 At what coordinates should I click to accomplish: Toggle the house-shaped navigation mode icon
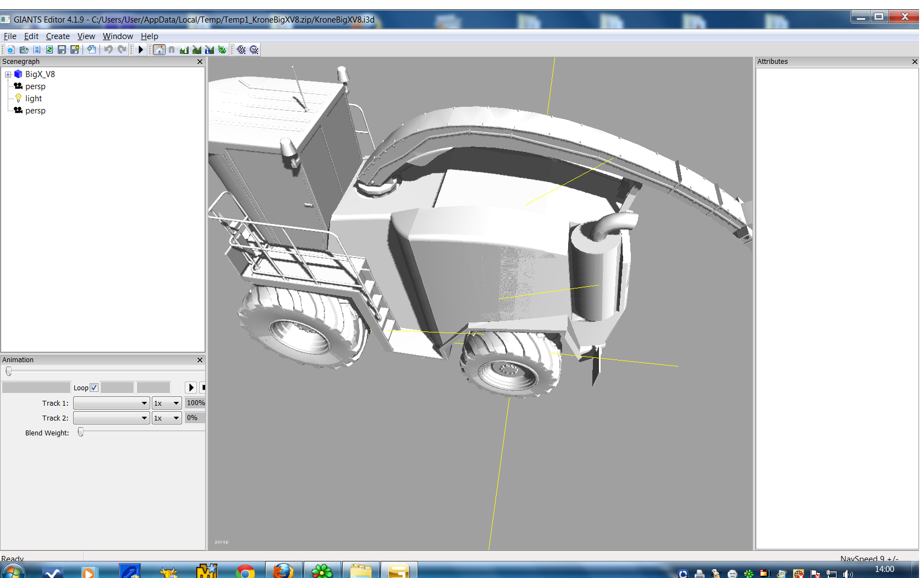[159, 50]
